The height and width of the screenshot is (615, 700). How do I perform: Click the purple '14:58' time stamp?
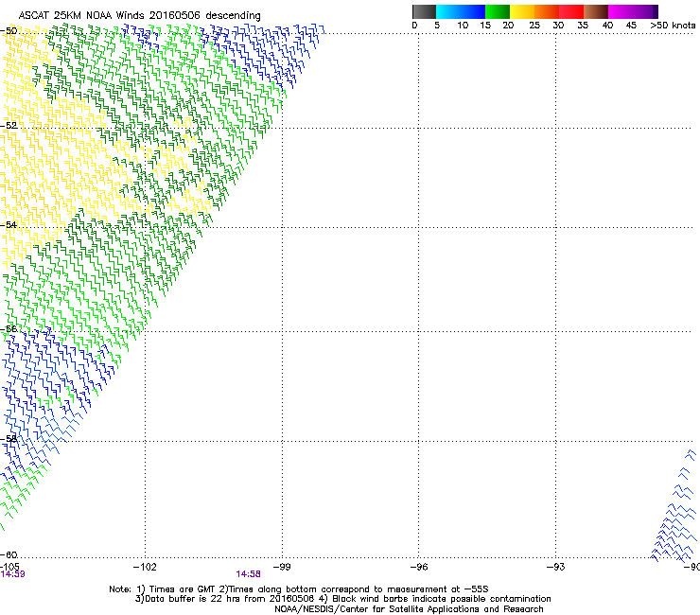click(248, 574)
